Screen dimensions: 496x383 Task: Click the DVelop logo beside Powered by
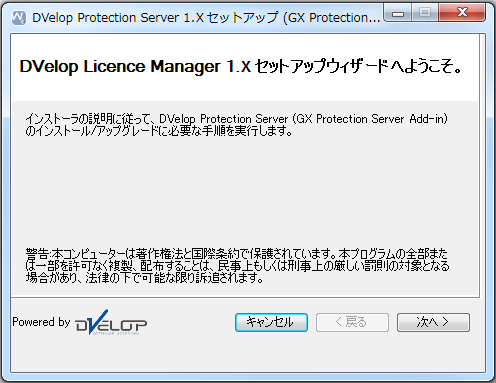(x=111, y=322)
